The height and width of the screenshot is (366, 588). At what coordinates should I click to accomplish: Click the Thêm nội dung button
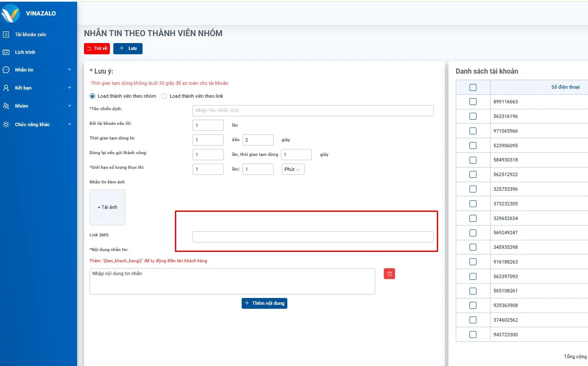click(x=264, y=303)
